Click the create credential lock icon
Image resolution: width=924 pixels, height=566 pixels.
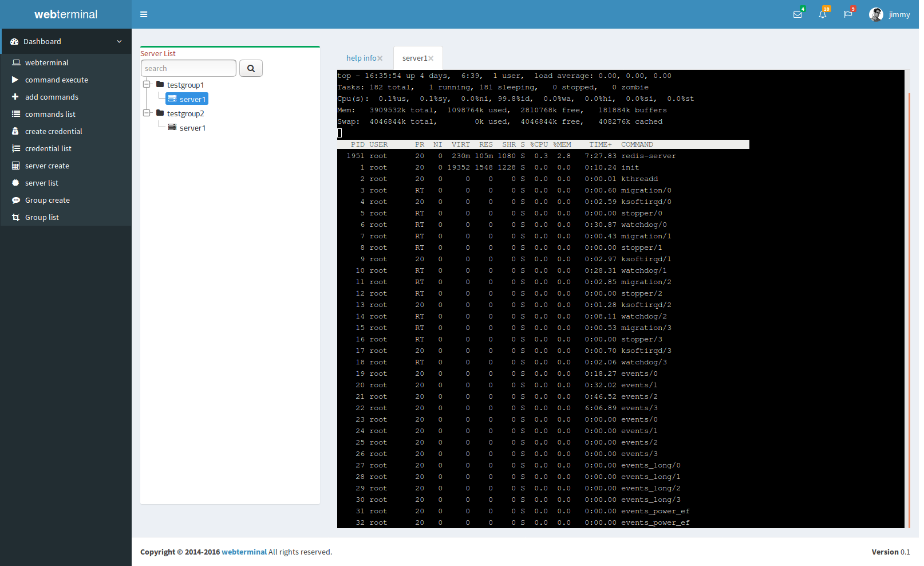click(x=15, y=131)
